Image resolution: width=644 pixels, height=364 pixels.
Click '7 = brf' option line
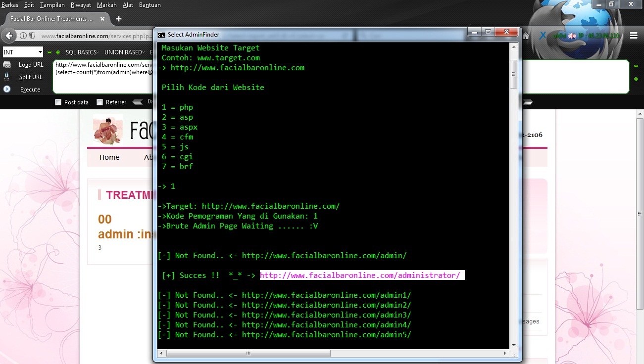pyautogui.click(x=177, y=167)
